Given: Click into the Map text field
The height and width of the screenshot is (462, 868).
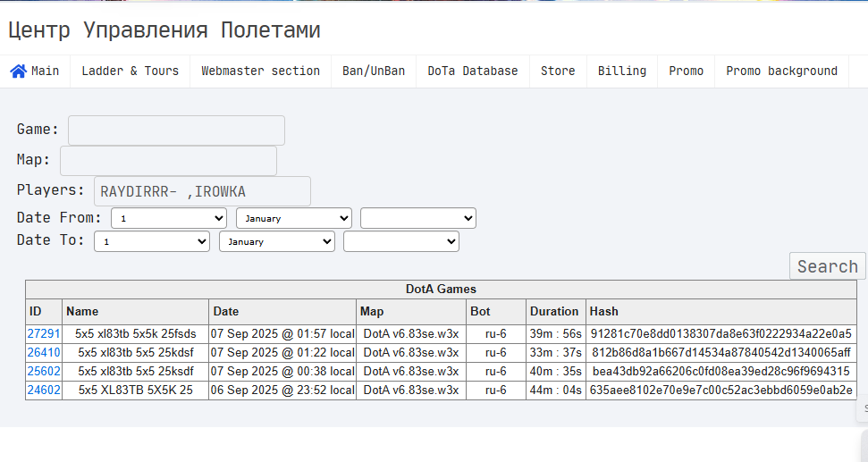Looking at the screenshot, I should click(x=168, y=161).
